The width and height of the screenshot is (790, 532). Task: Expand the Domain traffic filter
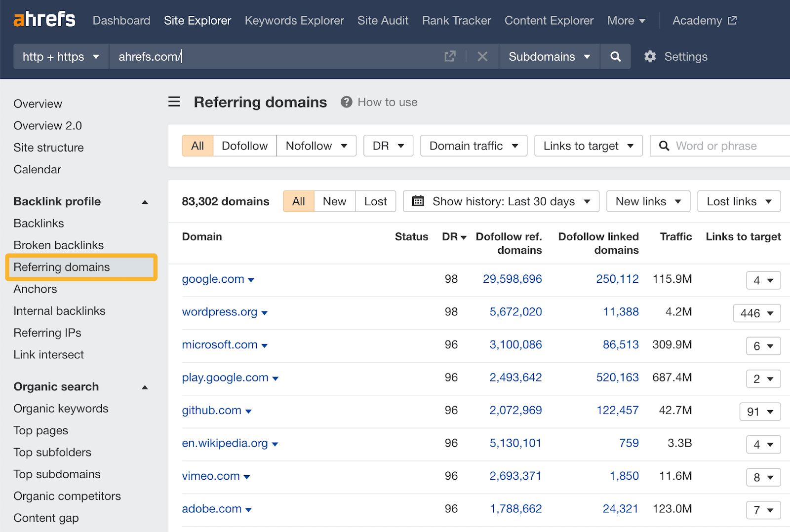point(473,146)
